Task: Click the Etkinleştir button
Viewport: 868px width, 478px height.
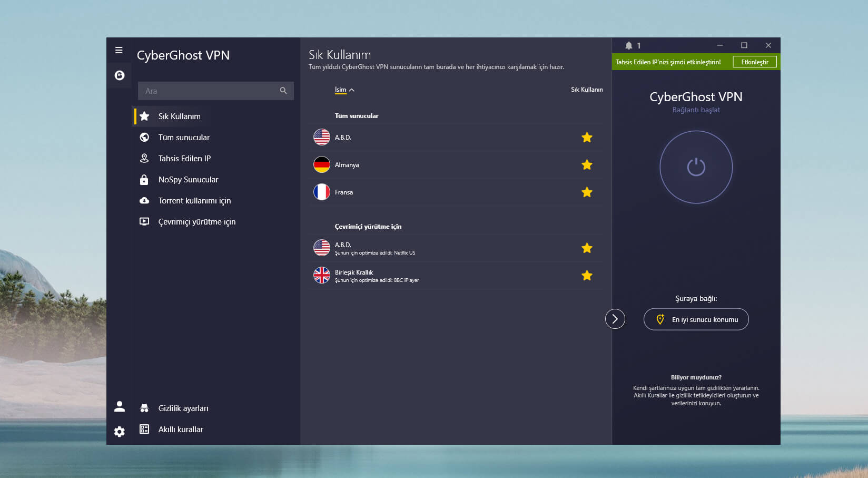Action: pos(755,62)
